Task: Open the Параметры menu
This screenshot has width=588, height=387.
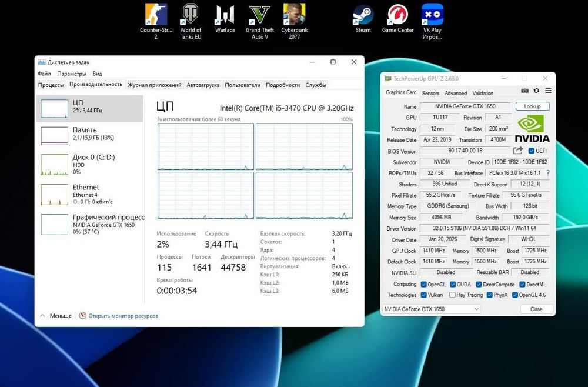Action: pos(72,74)
